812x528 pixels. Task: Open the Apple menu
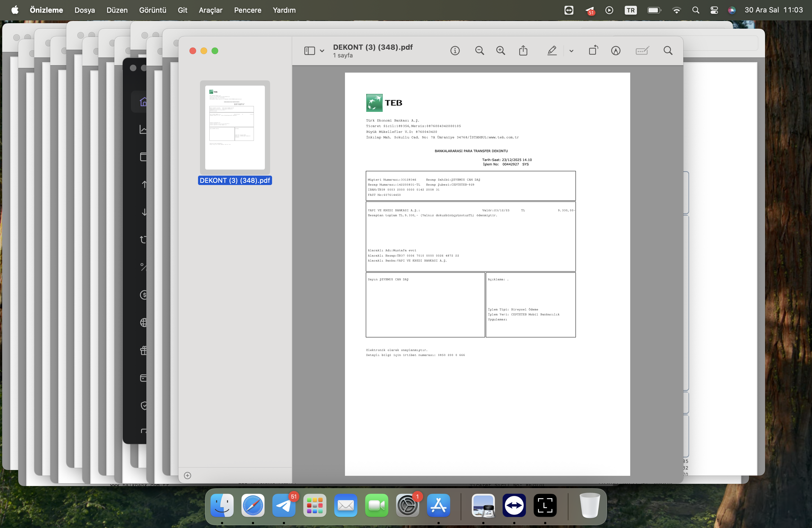pyautogui.click(x=15, y=10)
